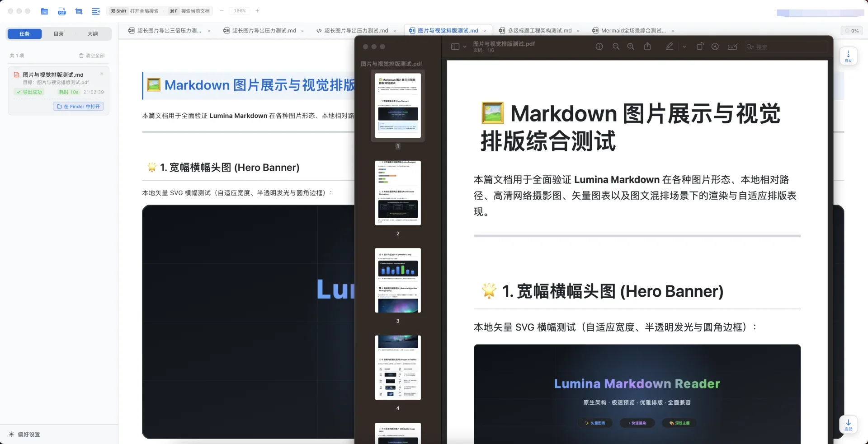Select page 4 thumbnail in Preview
This screenshot has width=868, height=444.
pyautogui.click(x=398, y=367)
